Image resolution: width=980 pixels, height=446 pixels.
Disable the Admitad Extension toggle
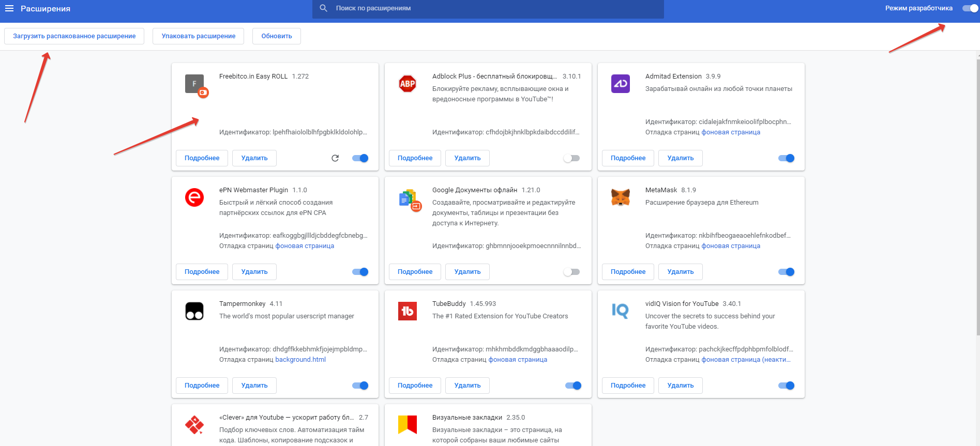point(787,158)
